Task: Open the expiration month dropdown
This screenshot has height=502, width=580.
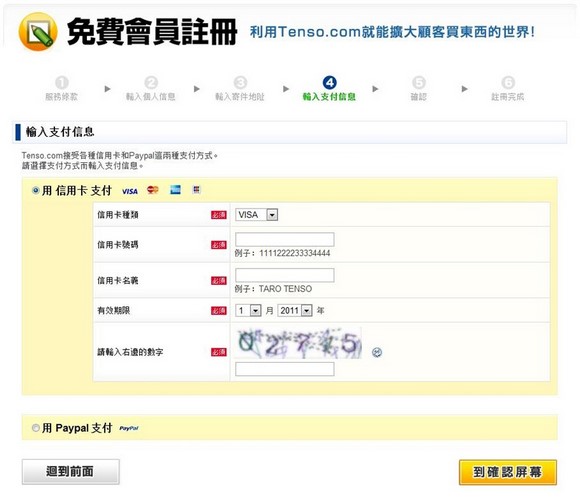Action: pos(248,310)
